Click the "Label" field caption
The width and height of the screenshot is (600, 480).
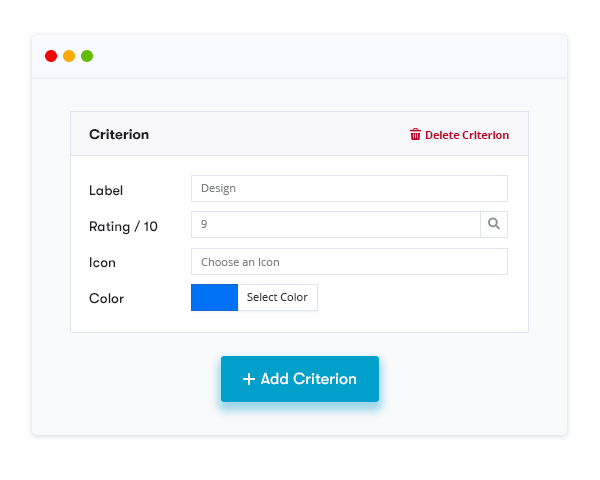pos(106,190)
